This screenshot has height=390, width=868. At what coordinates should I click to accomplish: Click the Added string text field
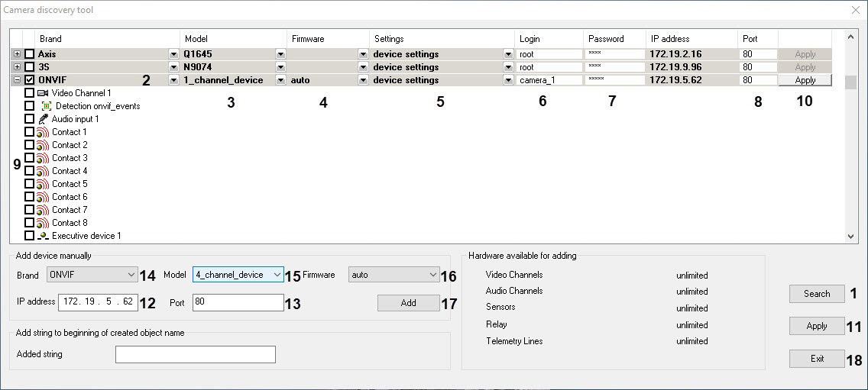pyautogui.click(x=195, y=354)
